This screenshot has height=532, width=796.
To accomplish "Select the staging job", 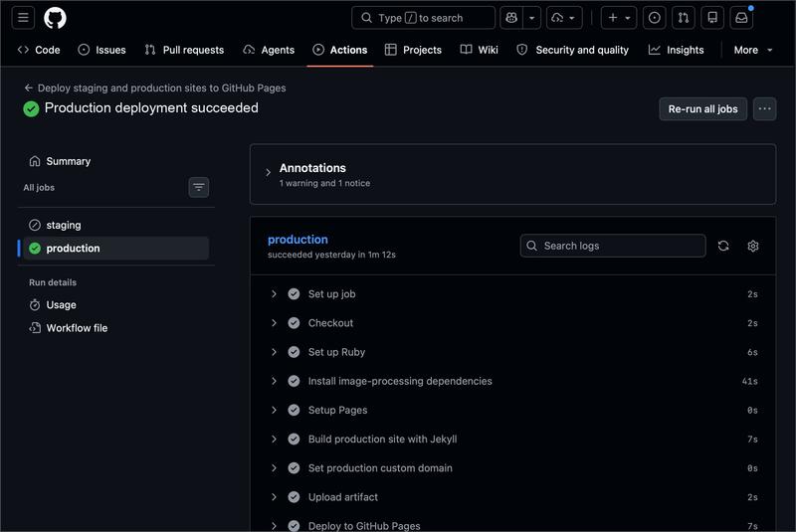I will coord(116,225).
